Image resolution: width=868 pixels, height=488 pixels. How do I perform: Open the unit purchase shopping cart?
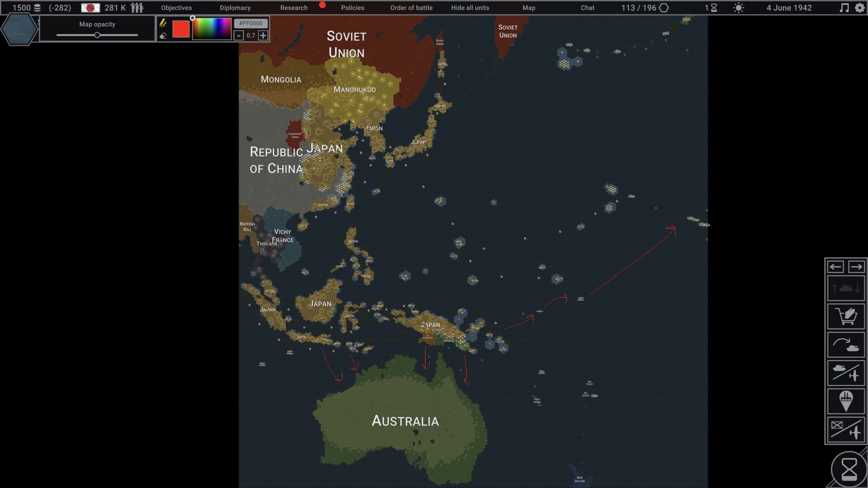pos(846,316)
